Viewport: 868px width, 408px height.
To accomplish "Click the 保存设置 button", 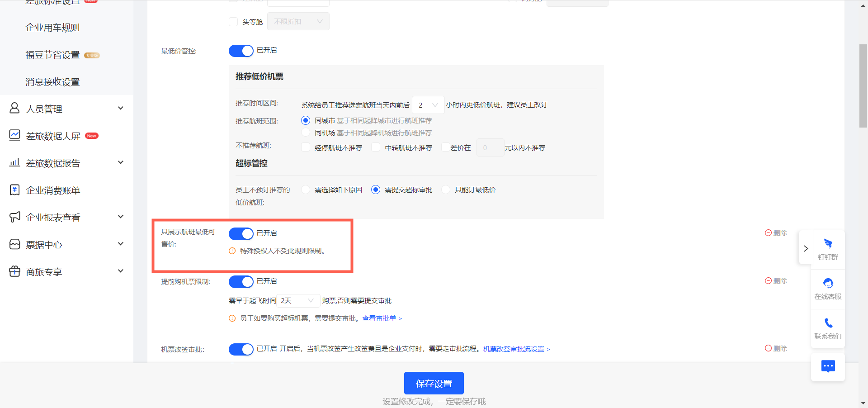I will 434,384.
